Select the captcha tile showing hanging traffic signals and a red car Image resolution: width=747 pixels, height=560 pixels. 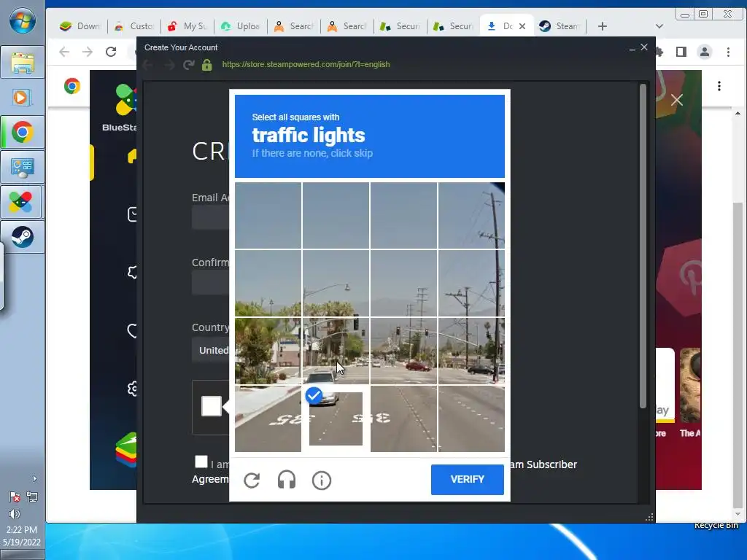pos(403,351)
